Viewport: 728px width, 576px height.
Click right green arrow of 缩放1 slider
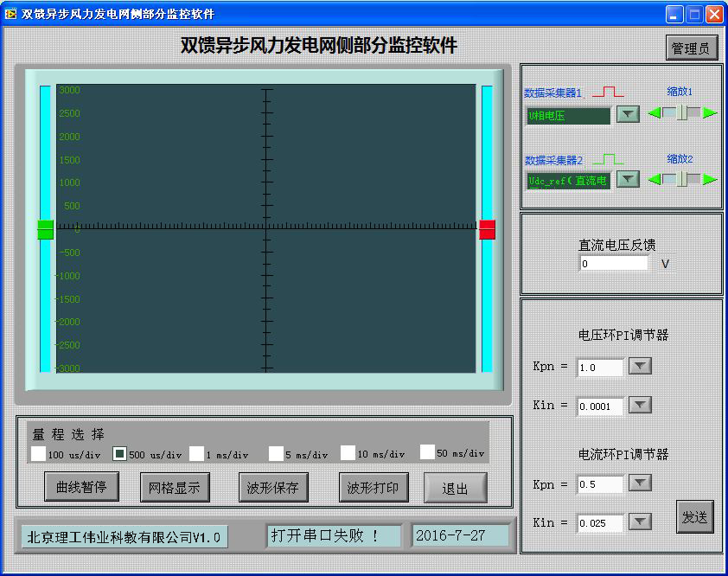click(710, 112)
